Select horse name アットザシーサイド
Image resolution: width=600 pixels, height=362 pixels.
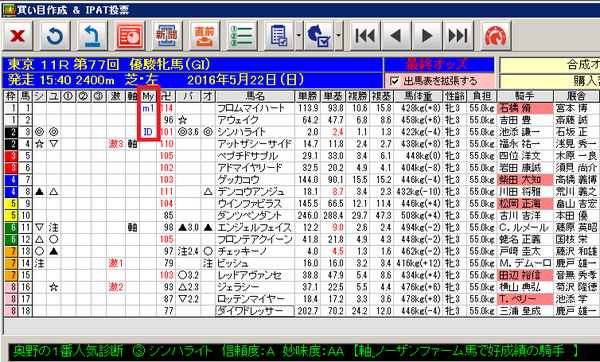click(x=254, y=144)
